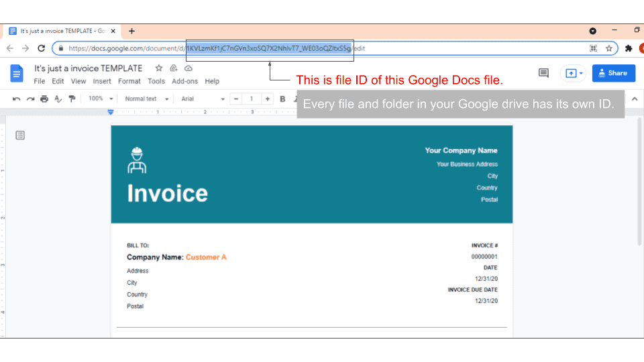The height and width of the screenshot is (362, 644).
Task: Print the document using the printer icon
Action: pyautogui.click(x=44, y=99)
